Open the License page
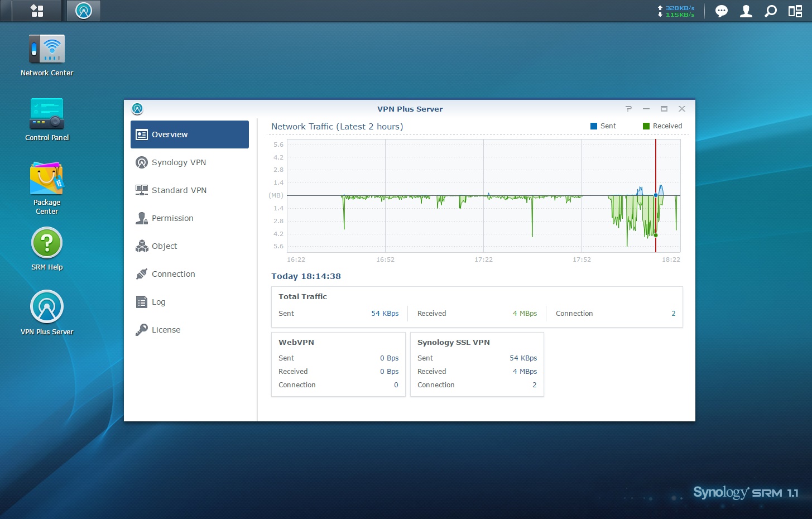812x519 pixels. pyautogui.click(x=166, y=330)
